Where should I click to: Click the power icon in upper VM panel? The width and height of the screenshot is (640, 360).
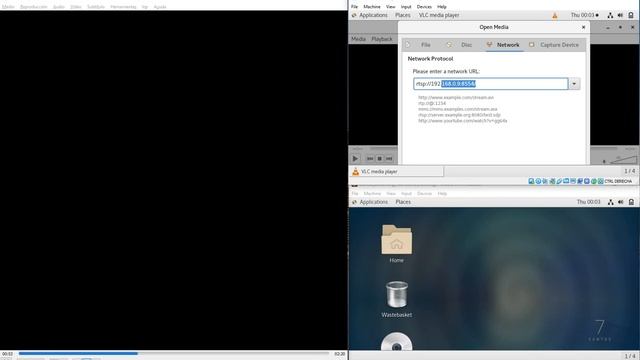[x=631, y=15]
